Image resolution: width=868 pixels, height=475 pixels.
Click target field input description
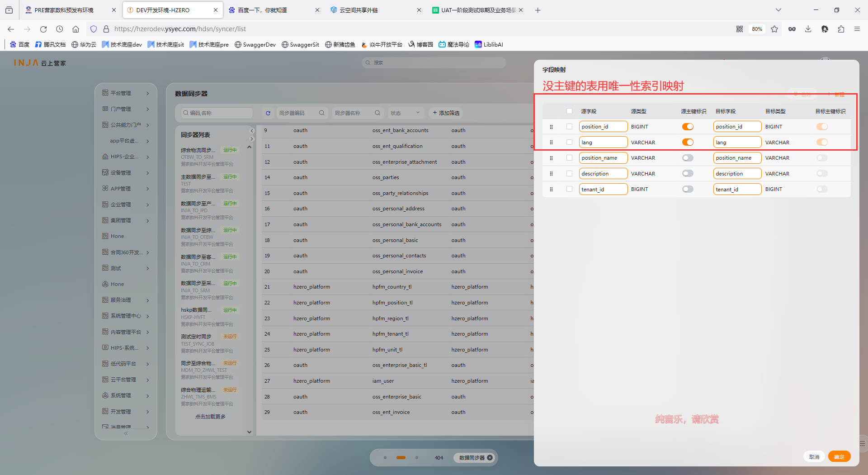pyautogui.click(x=737, y=173)
